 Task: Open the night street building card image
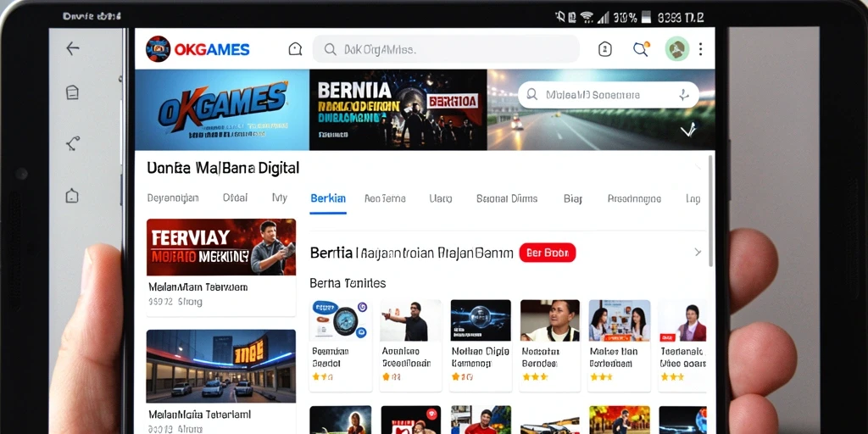click(x=221, y=366)
